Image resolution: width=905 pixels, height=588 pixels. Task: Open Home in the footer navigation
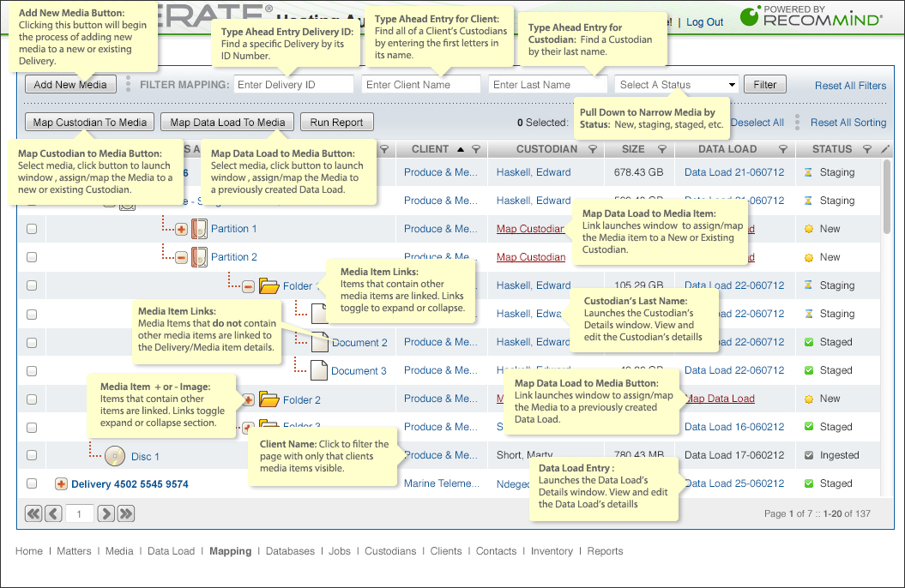point(29,551)
